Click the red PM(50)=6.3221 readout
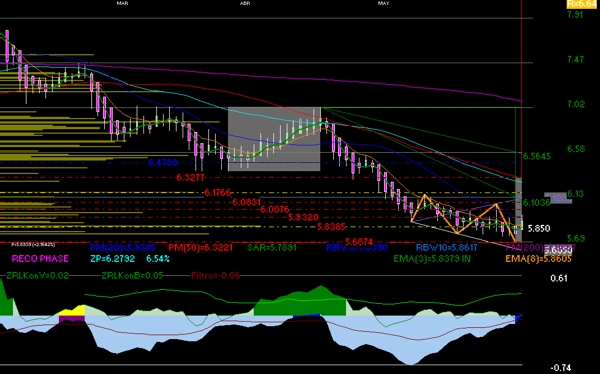This screenshot has width=600, height=374. tap(201, 248)
